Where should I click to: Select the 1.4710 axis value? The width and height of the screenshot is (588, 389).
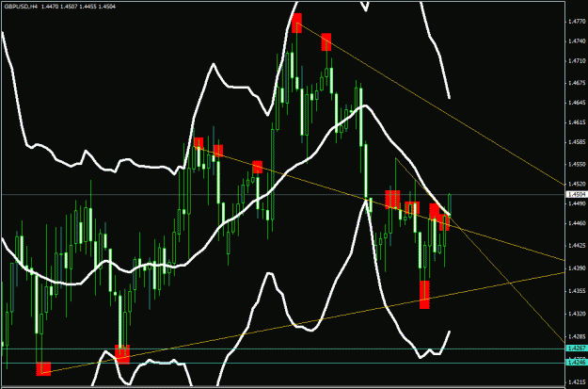[576, 60]
